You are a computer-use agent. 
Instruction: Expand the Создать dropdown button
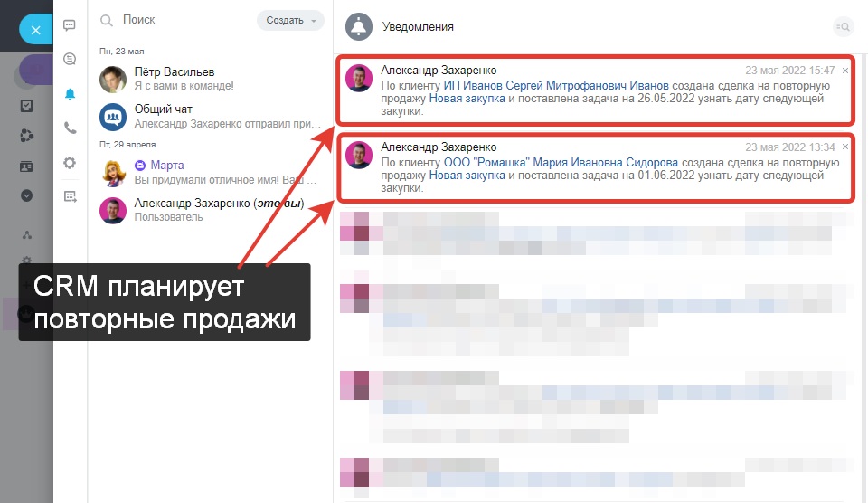(x=290, y=21)
